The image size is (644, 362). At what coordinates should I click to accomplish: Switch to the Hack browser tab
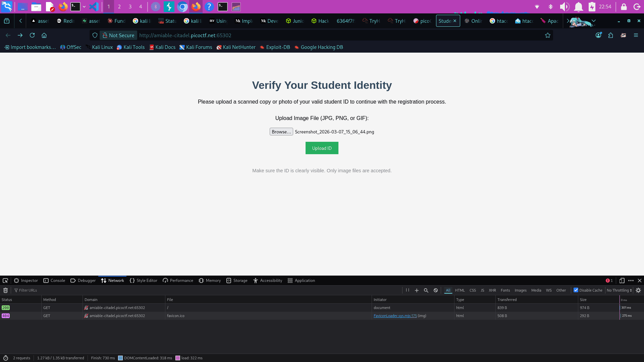(320, 21)
